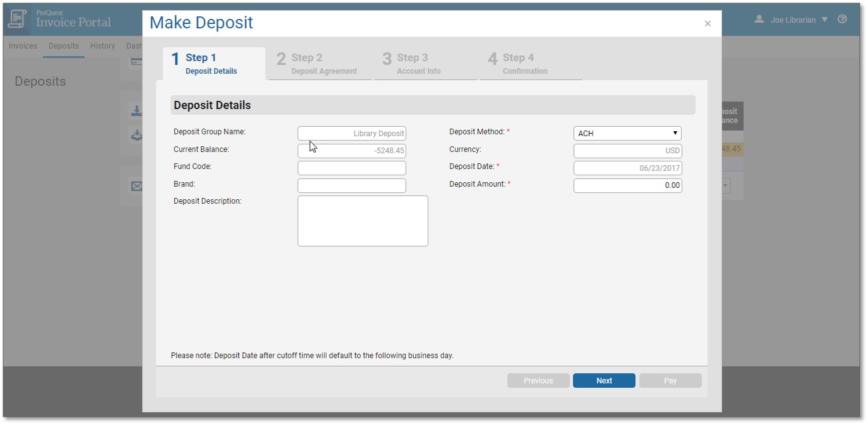Focus the Deposit Amount field

click(628, 185)
